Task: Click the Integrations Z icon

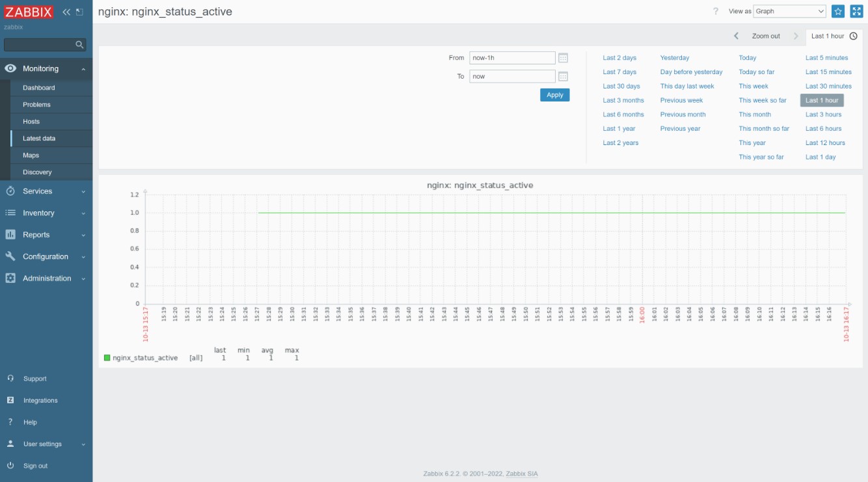Action: [10, 400]
